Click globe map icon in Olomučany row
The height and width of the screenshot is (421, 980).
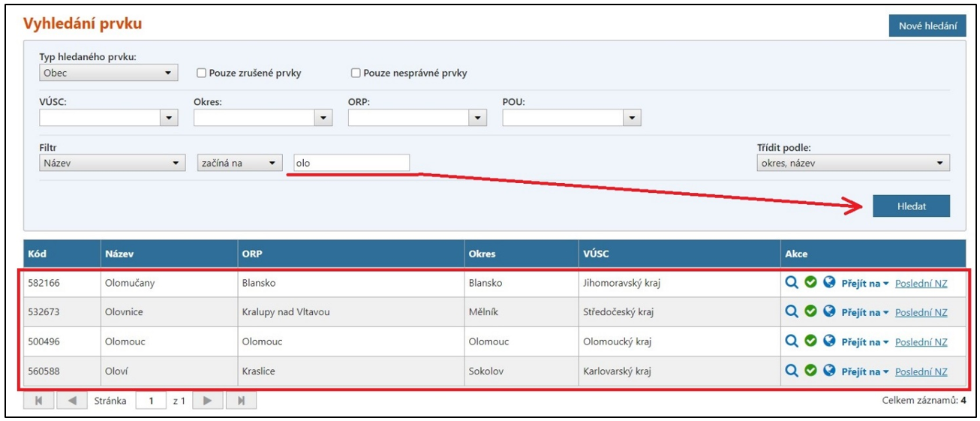coord(829,283)
